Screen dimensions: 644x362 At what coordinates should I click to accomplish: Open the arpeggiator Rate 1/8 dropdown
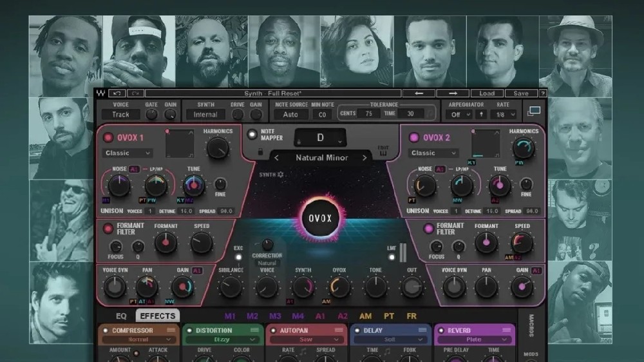click(x=504, y=115)
